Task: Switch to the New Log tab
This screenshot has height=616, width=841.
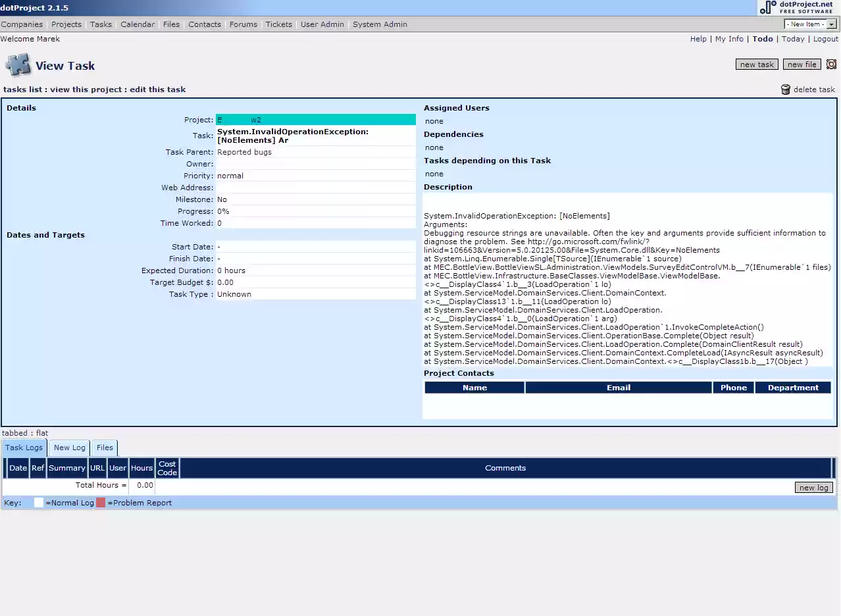Action: point(69,448)
